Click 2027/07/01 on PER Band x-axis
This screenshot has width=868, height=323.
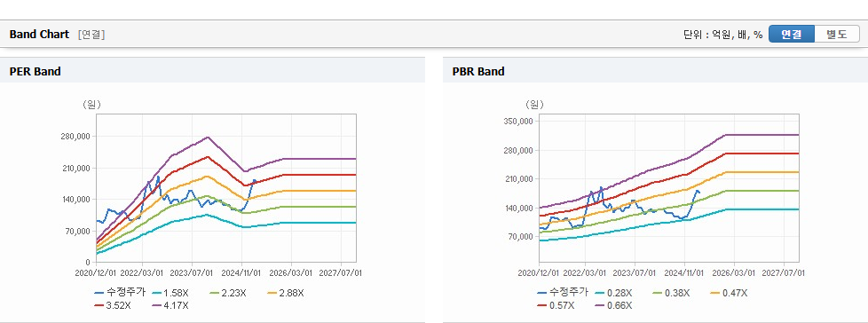341,272
